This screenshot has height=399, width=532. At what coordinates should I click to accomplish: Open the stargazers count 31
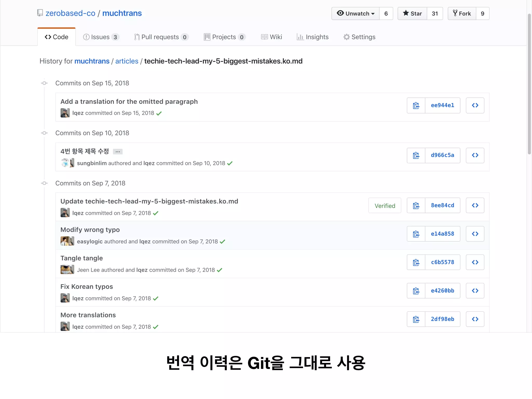pos(435,14)
